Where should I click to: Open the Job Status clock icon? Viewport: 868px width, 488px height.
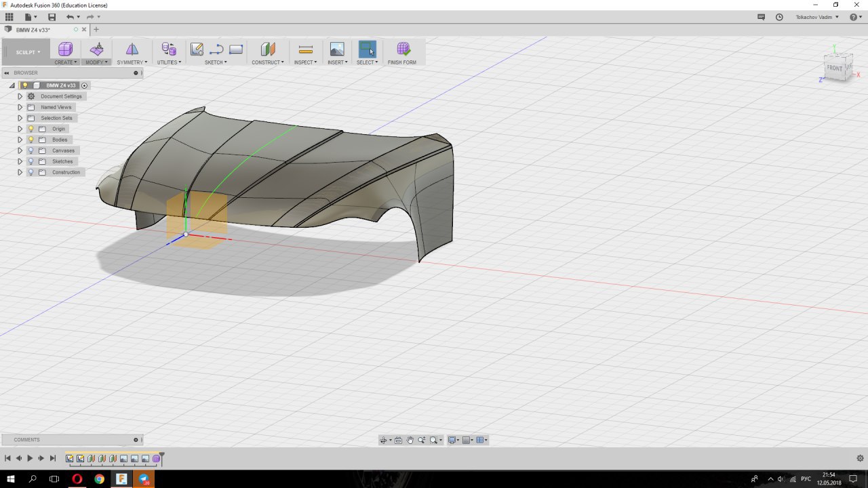pos(779,17)
